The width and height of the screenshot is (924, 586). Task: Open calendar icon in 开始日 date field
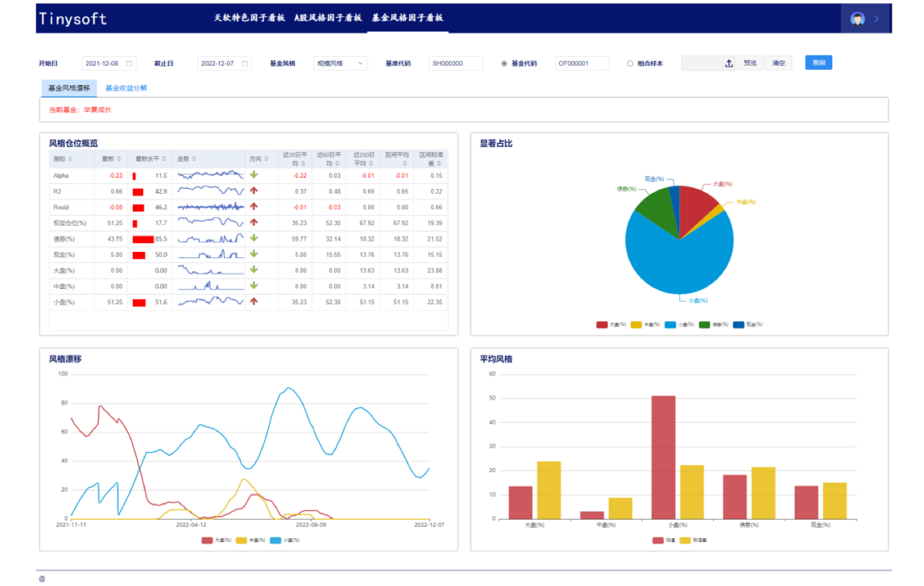(129, 64)
